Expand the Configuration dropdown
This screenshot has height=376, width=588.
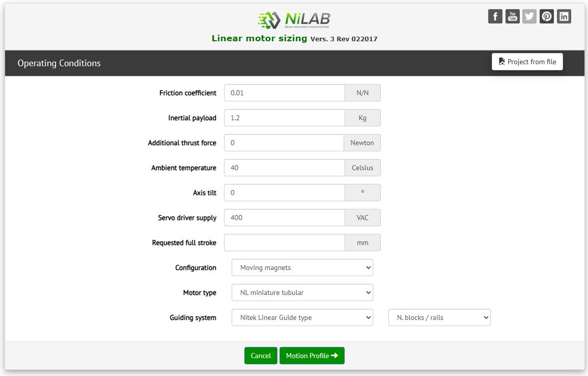pos(302,267)
